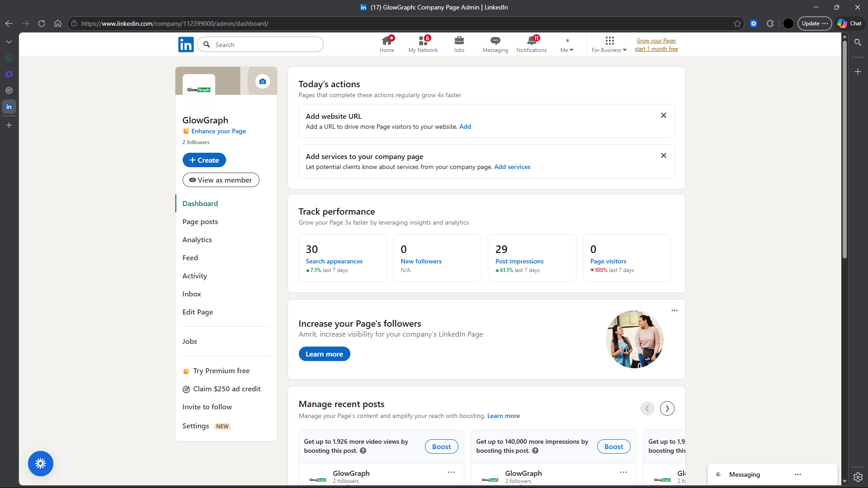Open Analytics in the sidebar
868x488 pixels.
197,239
